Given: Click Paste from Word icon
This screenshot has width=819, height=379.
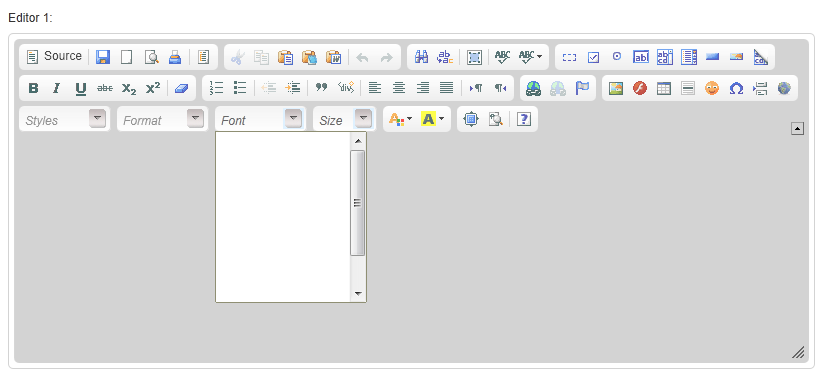Looking at the screenshot, I should click(x=333, y=57).
